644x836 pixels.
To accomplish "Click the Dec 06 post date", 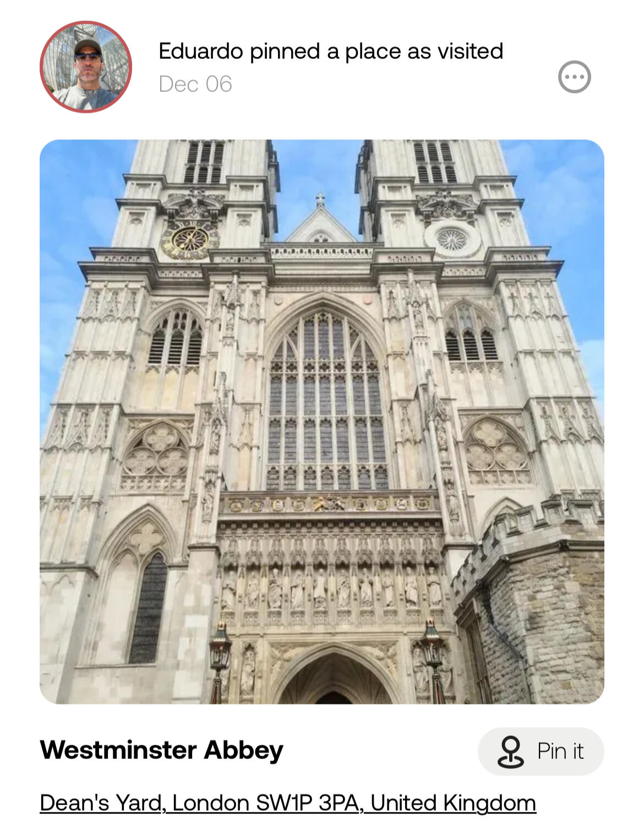I will (195, 84).
